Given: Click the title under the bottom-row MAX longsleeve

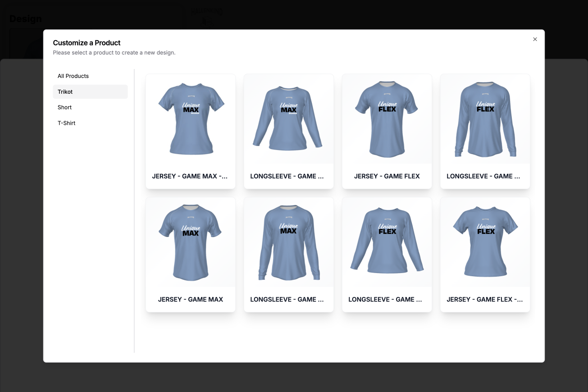Looking at the screenshot, I should point(287,299).
